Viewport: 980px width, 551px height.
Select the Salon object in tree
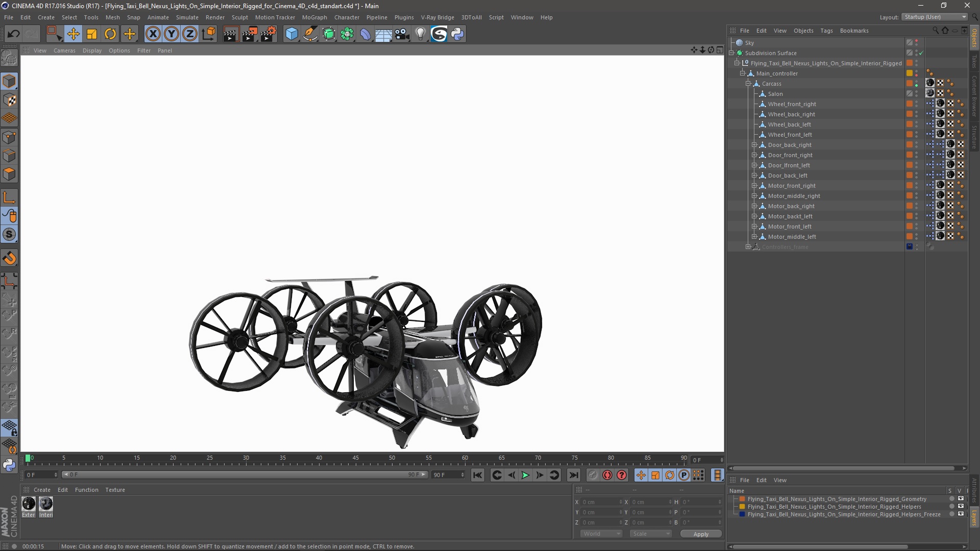click(775, 94)
